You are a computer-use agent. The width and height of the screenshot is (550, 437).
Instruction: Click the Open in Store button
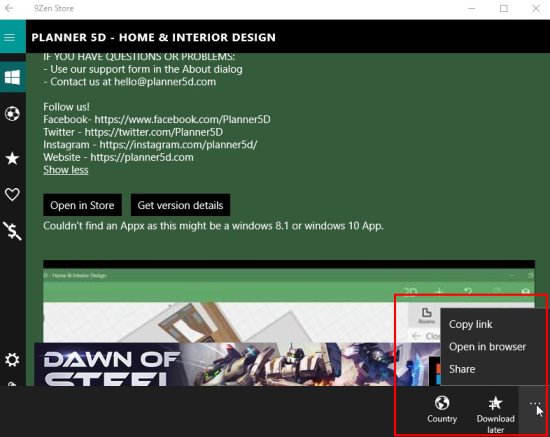[x=82, y=205]
